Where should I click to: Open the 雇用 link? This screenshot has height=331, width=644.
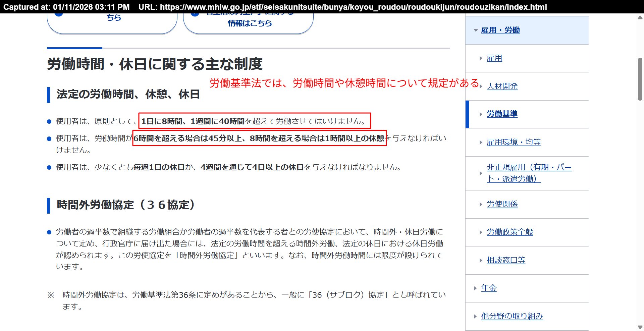tap(494, 58)
